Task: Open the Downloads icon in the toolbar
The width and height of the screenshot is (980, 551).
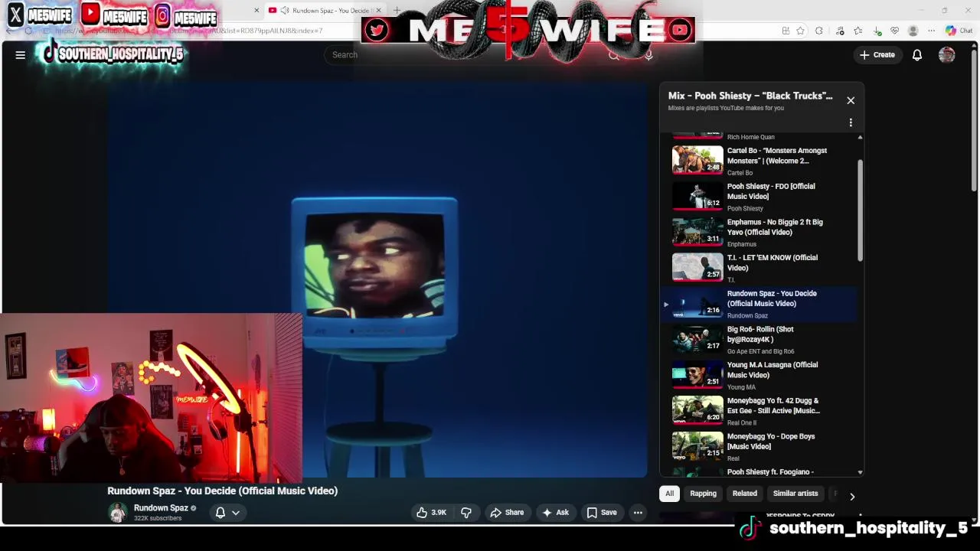Action: (x=877, y=31)
